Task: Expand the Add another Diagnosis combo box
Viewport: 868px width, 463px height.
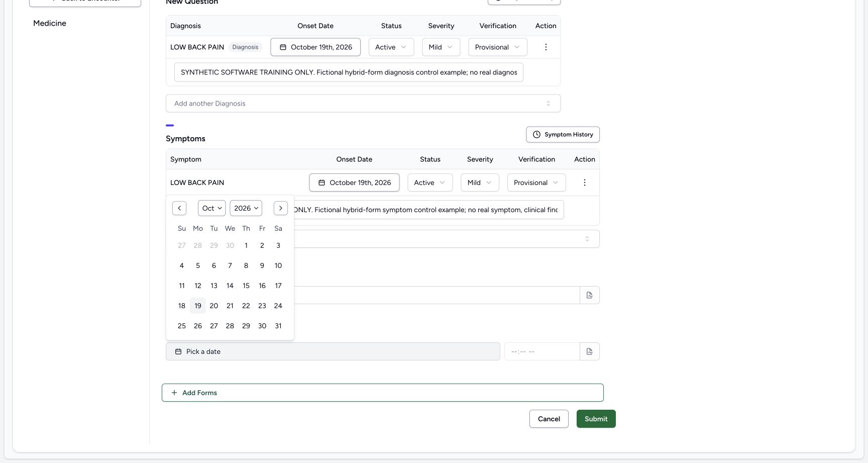Action: coord(363,104)
